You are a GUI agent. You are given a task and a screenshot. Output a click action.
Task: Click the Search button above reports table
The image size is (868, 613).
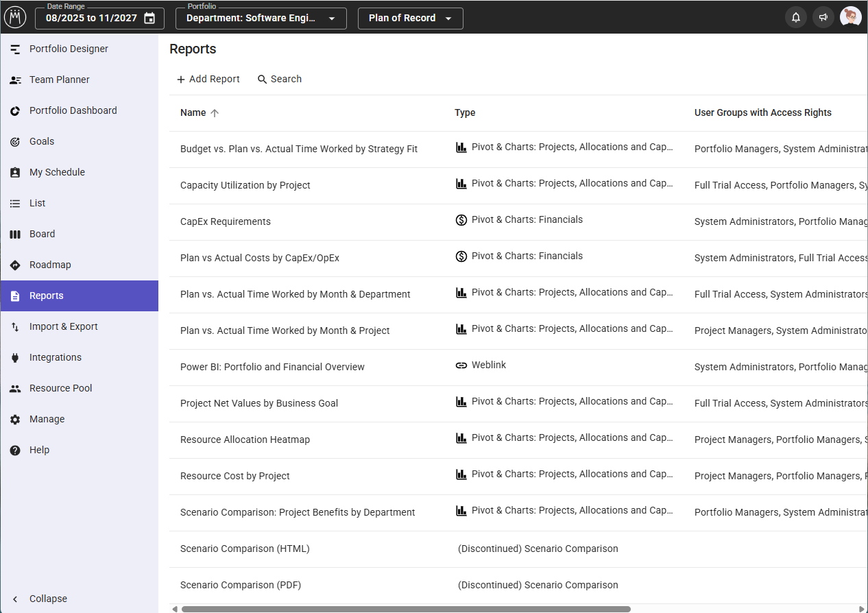(279, 79)
